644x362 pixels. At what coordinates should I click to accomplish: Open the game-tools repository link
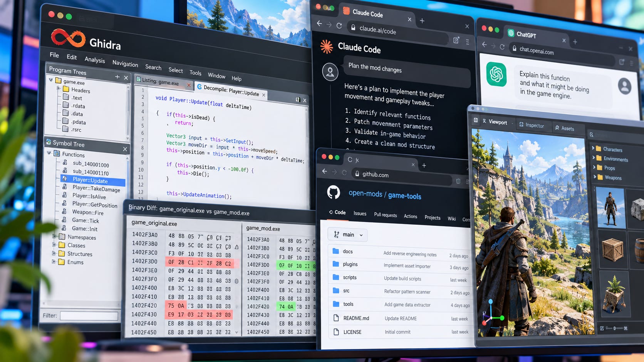click(x=405, y=195)
